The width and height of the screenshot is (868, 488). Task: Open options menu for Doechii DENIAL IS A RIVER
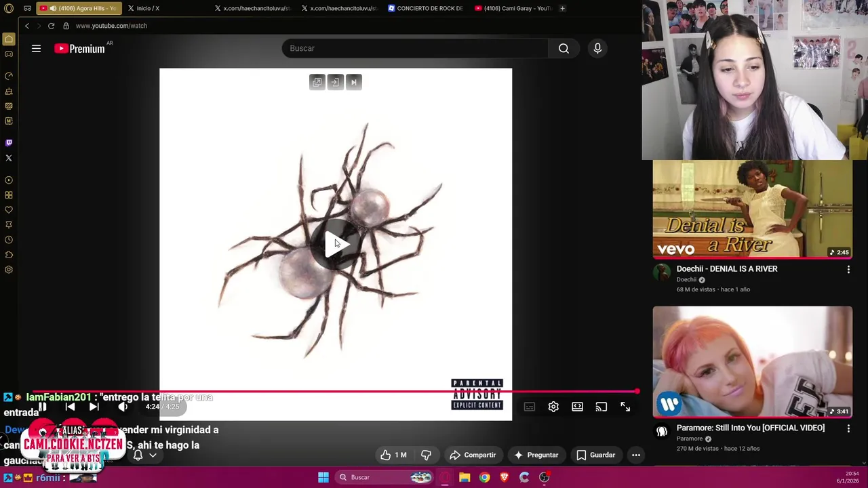[x=848, y=270]
